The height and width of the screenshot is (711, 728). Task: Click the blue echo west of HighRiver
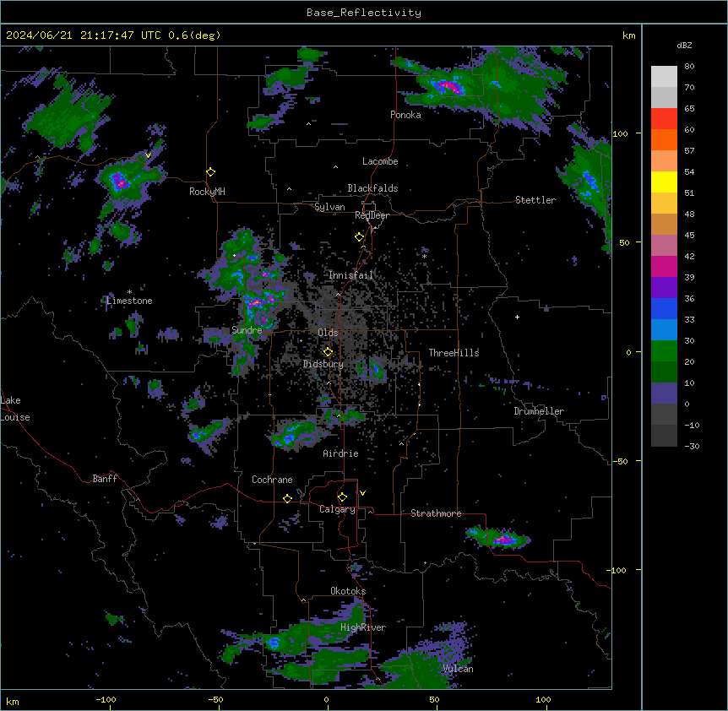(274, 643)
